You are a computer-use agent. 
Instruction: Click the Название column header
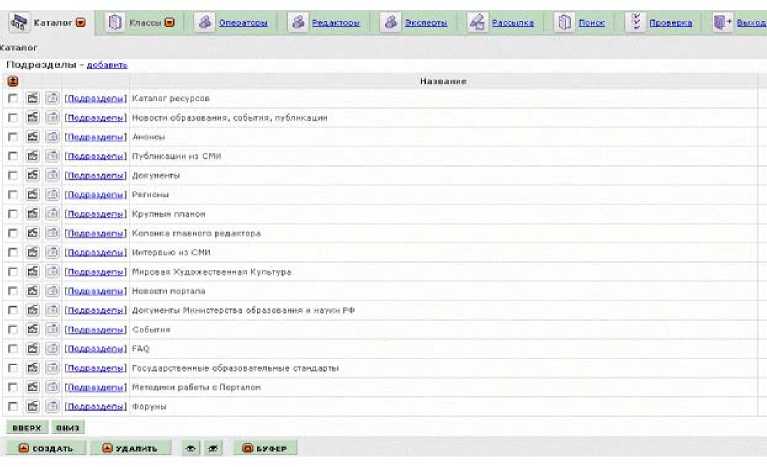pos(443,81)
